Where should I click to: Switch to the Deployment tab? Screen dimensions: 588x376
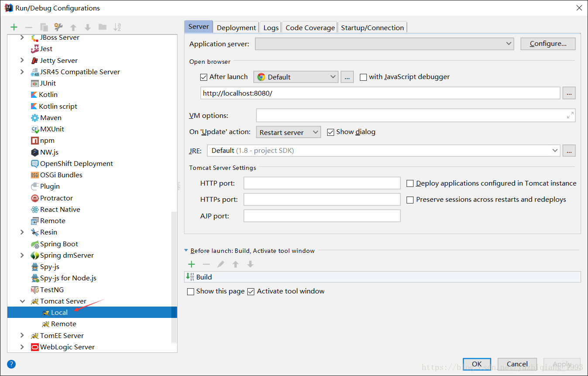click(x=236, y=28)
